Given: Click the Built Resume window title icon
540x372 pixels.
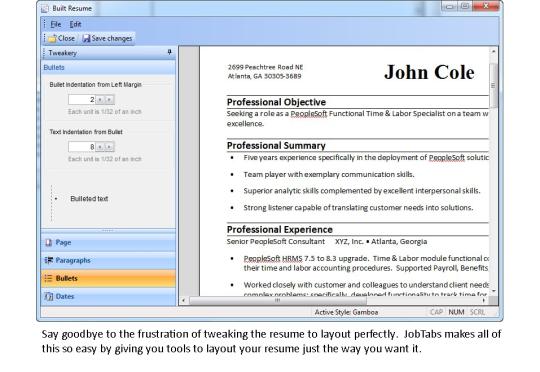Looking at the screenshot, I should (45, 9).
